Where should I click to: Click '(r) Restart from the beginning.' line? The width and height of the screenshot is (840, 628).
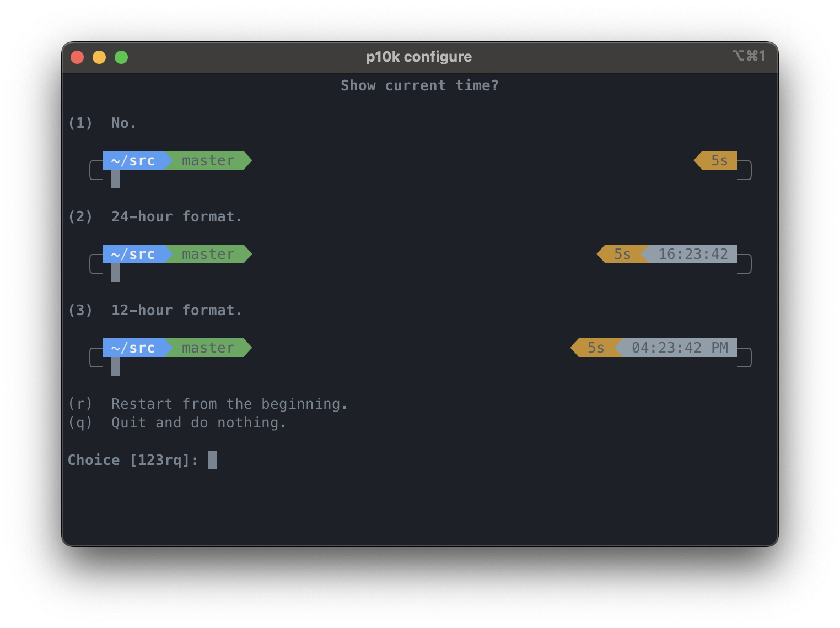pyautogui.click(x=208, y=404)
